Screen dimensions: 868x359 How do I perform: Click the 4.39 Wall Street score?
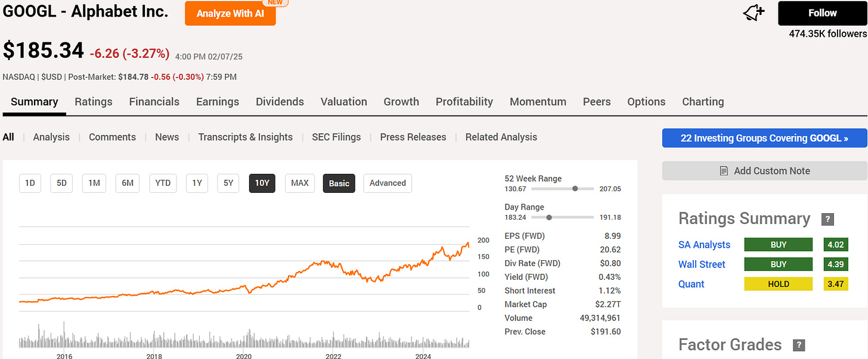[836, 264]
